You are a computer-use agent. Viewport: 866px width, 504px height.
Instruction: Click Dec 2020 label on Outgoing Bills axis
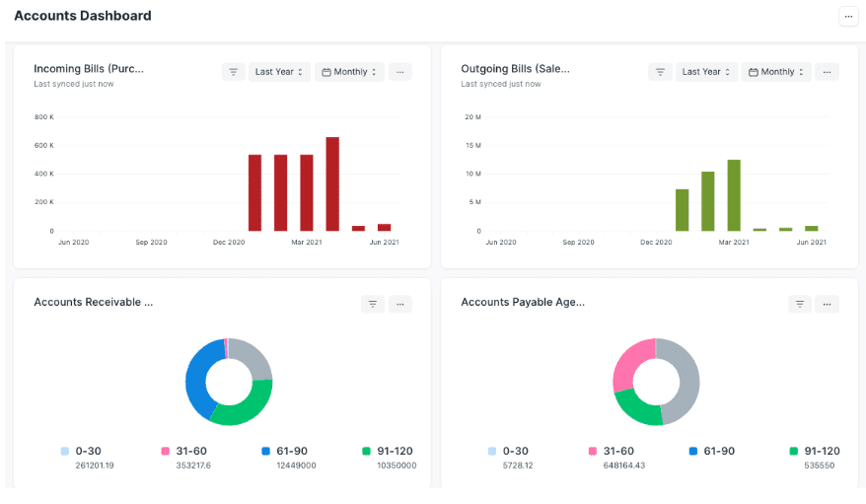point(656,242)
